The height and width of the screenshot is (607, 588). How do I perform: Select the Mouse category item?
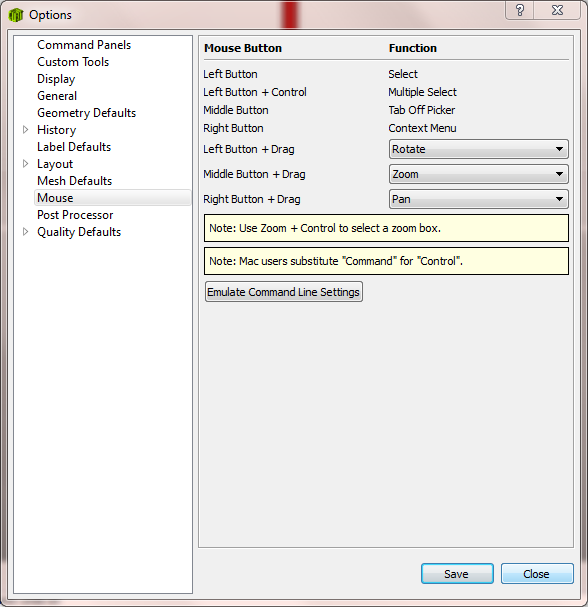pyautogui.click(x=113, y=198)
